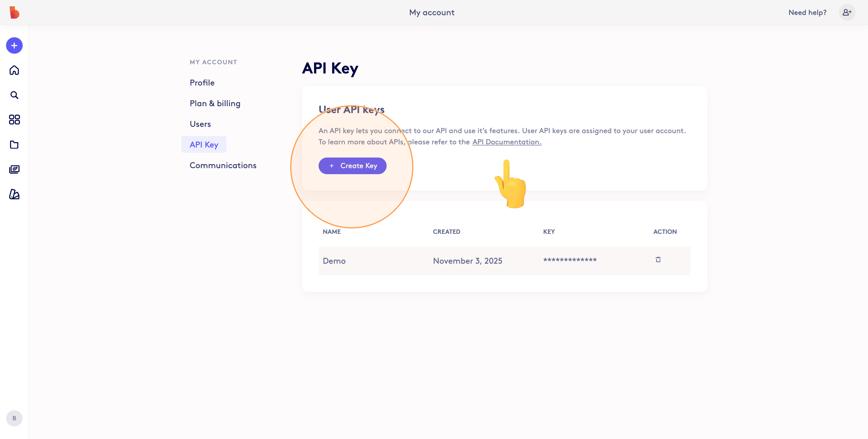Go to Plan & billing
This screenshot has width=868, height=439.
[215, 103]
